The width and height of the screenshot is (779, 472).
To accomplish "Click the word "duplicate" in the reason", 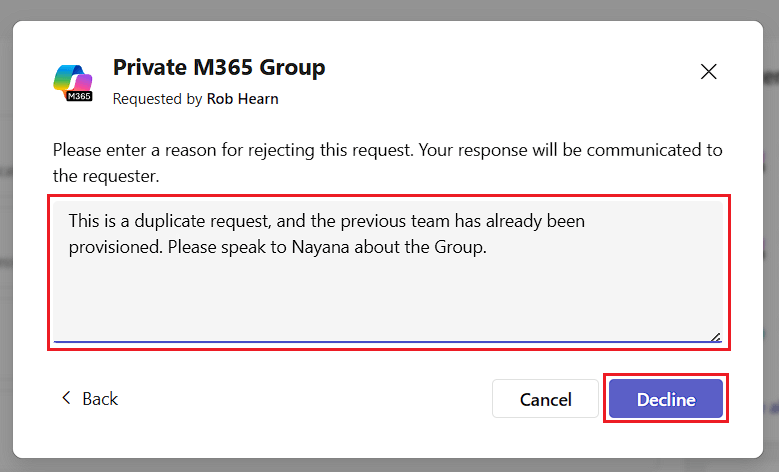I will click(169, 221).
